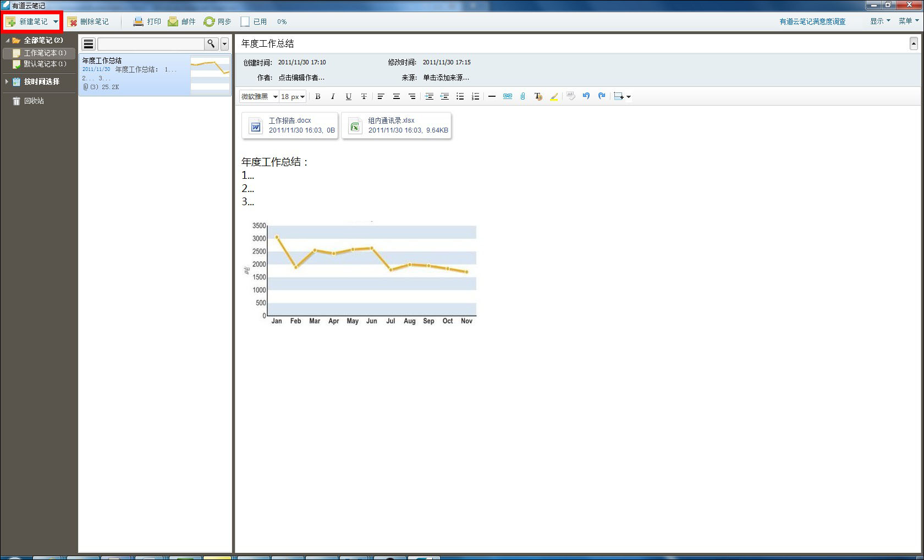Click 单击添加来源... to add source
This screenshot has width=924, height=560.
(x=446, y=78)
